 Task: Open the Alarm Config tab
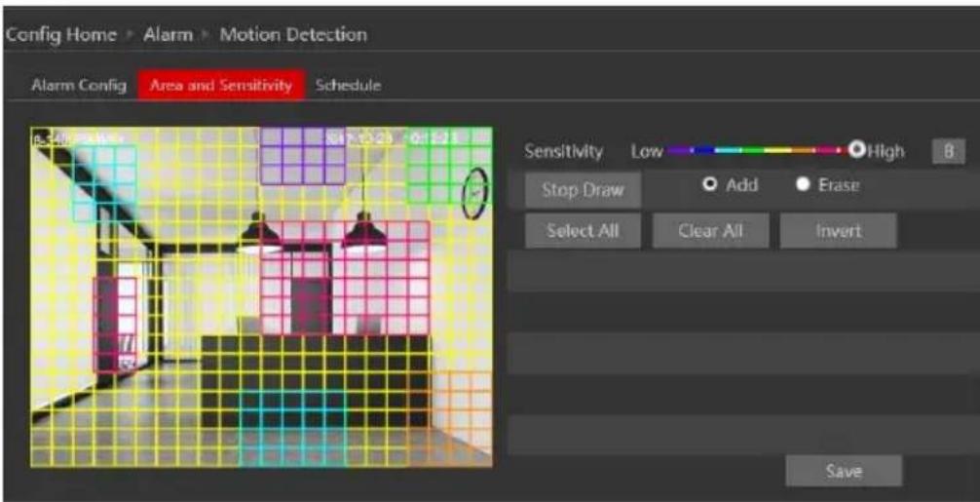click(79, 86)
